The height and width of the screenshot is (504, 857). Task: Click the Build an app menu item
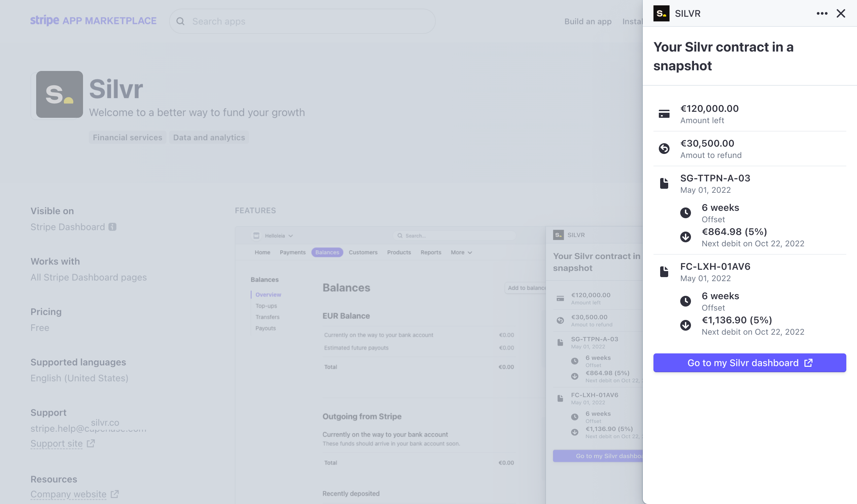(588, 21)
